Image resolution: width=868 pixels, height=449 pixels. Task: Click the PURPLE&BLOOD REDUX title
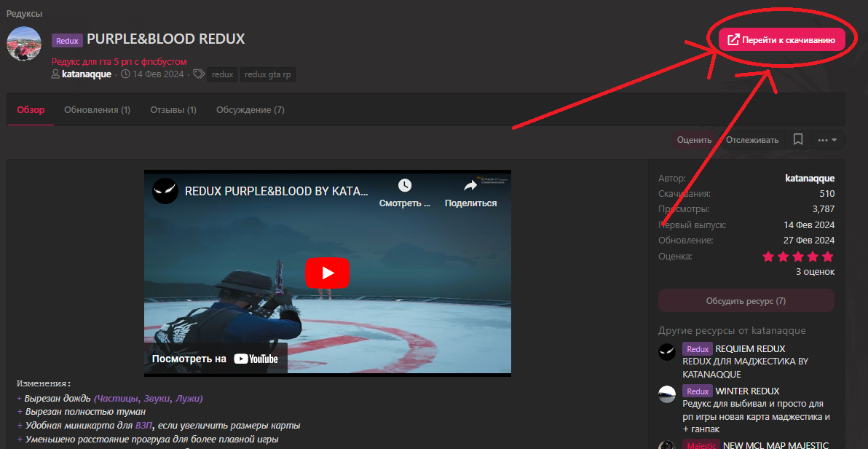coord(166,39)
